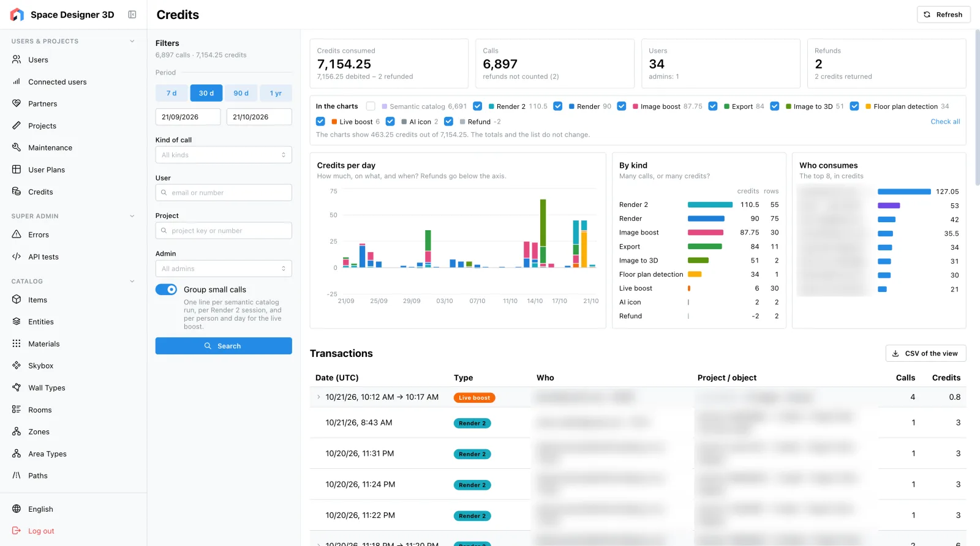Open Wall Types via its icon

(17, 388)
